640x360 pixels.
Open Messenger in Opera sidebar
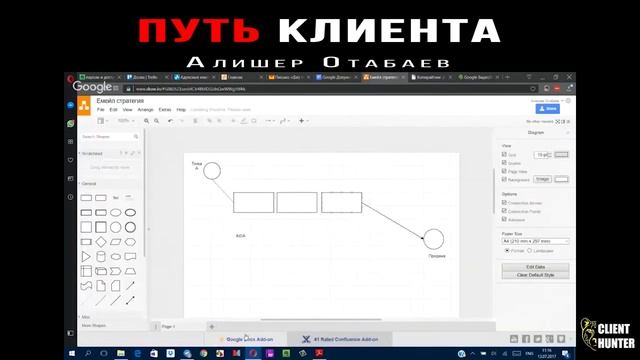[x=71, y=105]
